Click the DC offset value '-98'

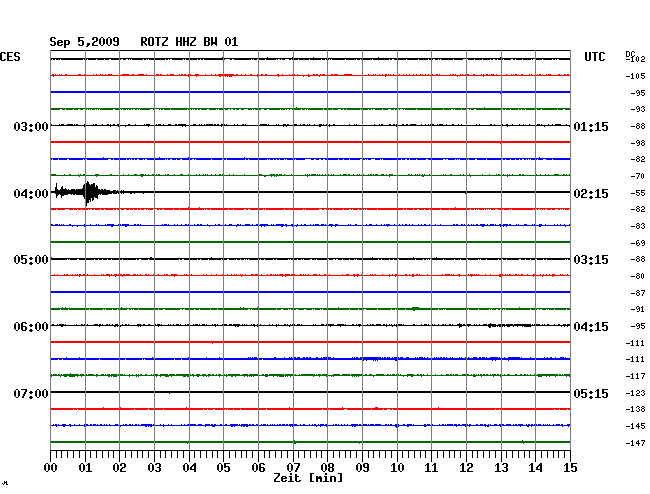(x=638, y=143)
